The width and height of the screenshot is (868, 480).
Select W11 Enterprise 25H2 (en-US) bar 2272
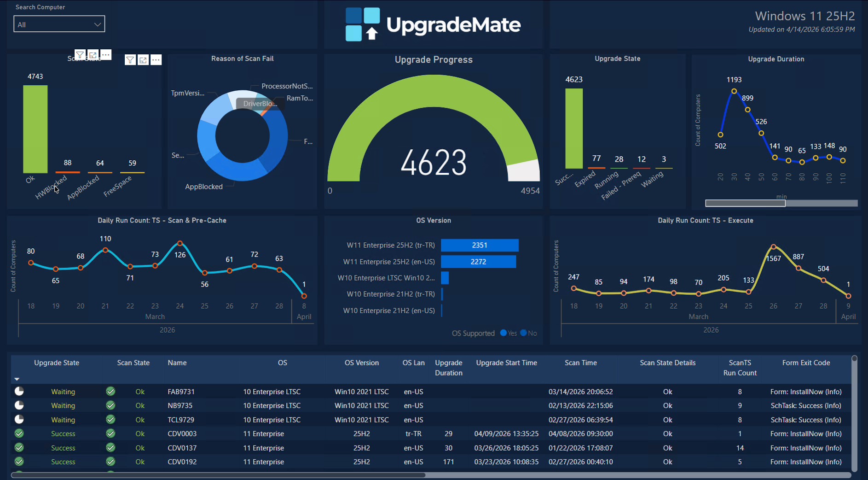coord(478,262)
